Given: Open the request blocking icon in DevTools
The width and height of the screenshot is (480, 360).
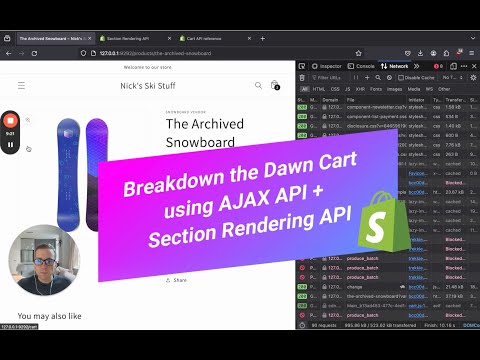Looking at the screenshot, I should (389, 78).
